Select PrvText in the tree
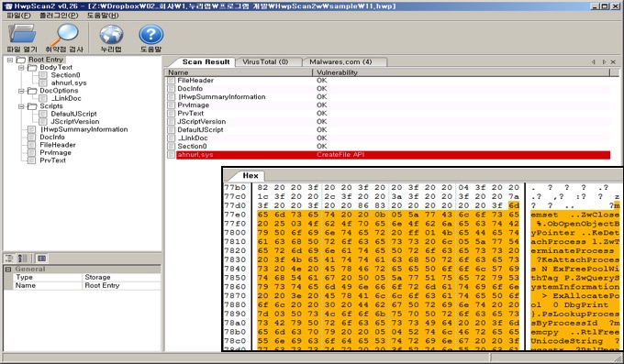 tap(52, 160)
